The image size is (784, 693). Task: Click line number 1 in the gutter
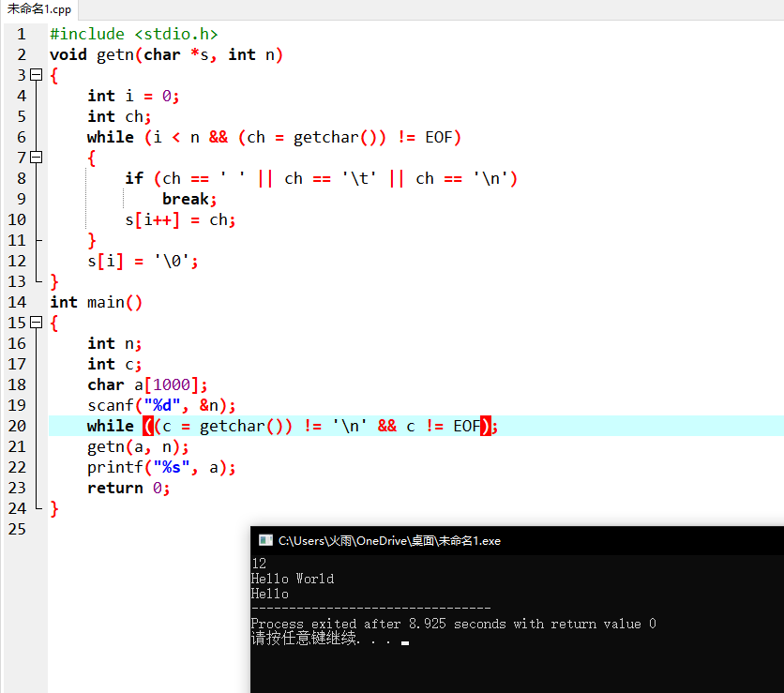pos(21,34)
